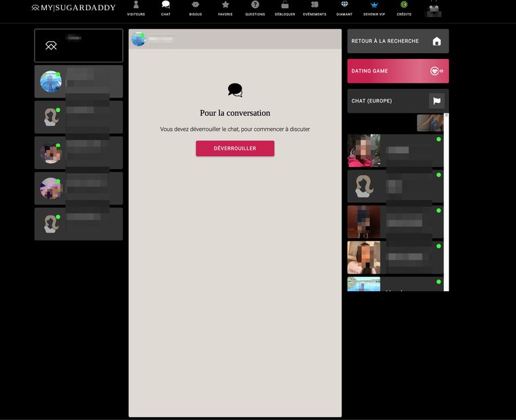Click the flag icon beside Chat (Europe)
Image resolution: width=516 pixels, height=420 pixels.
[x=437, y=101]
